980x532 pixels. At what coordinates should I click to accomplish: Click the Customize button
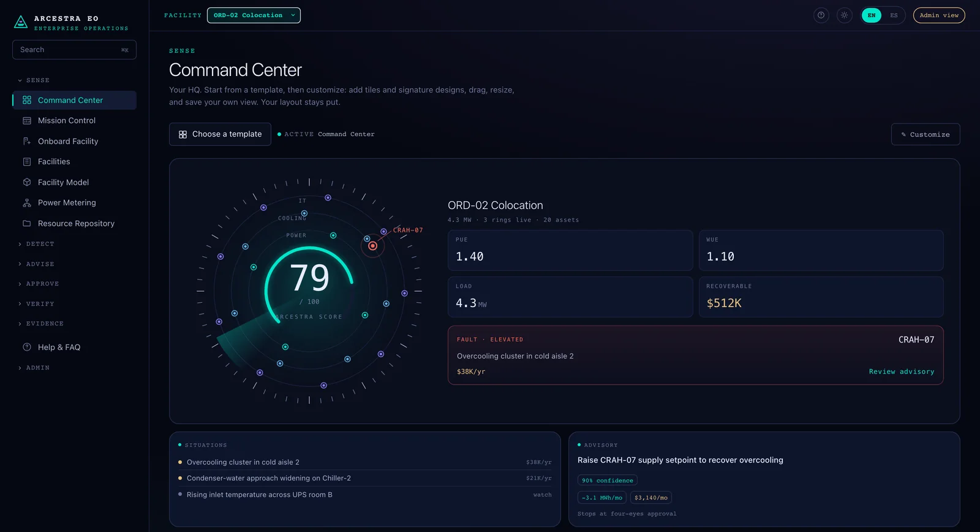click(x=925, y=134)
